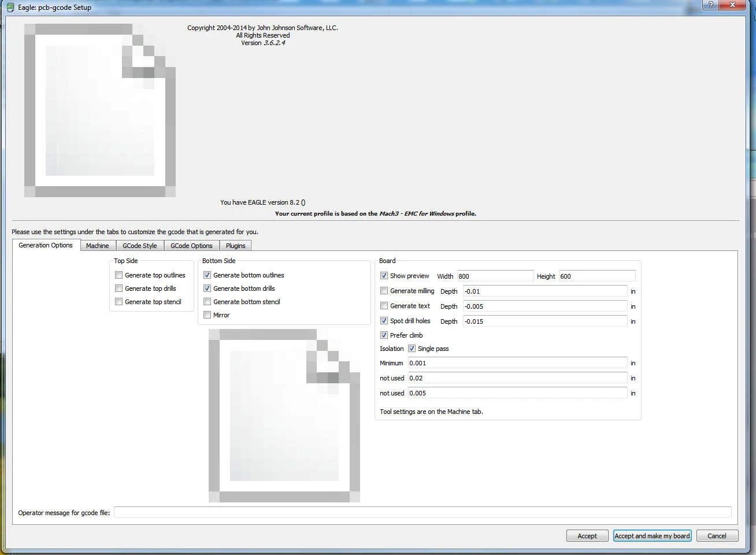Enable Generate top stencil

pyautogui.click(x=118, y=302)
